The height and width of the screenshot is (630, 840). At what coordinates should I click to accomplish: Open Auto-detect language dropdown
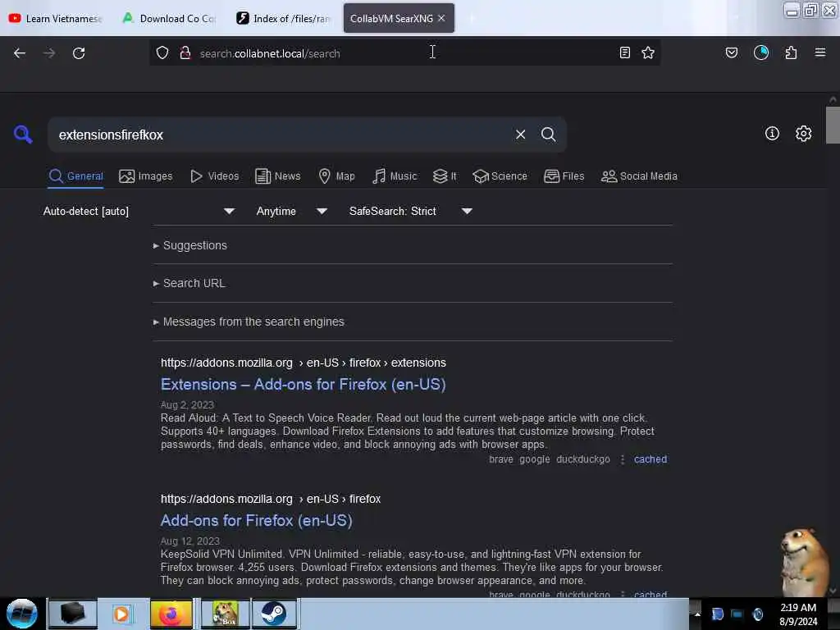pyautogui.click(x=139, y=211)
